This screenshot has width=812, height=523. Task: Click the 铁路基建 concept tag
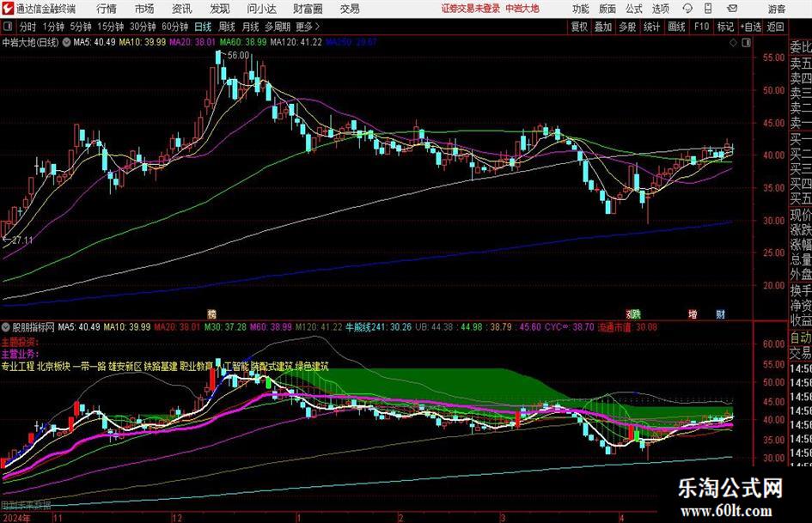(161, 367)
